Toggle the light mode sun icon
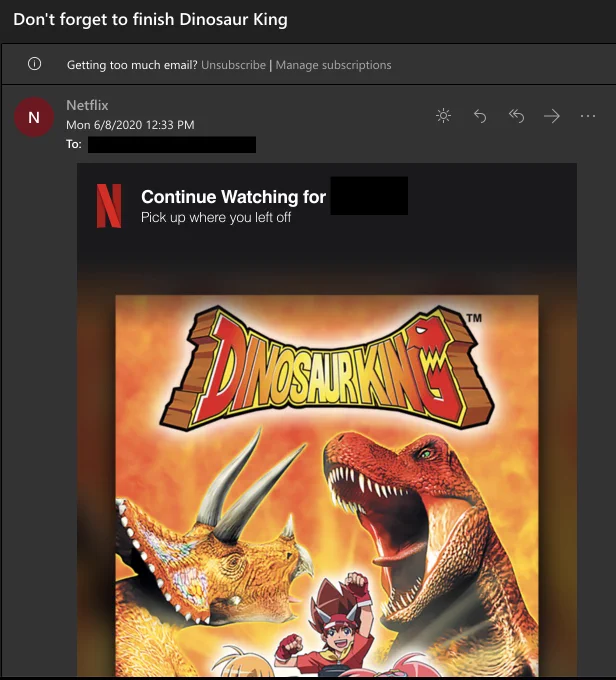The image size is (616, 680). coord(443,116)
